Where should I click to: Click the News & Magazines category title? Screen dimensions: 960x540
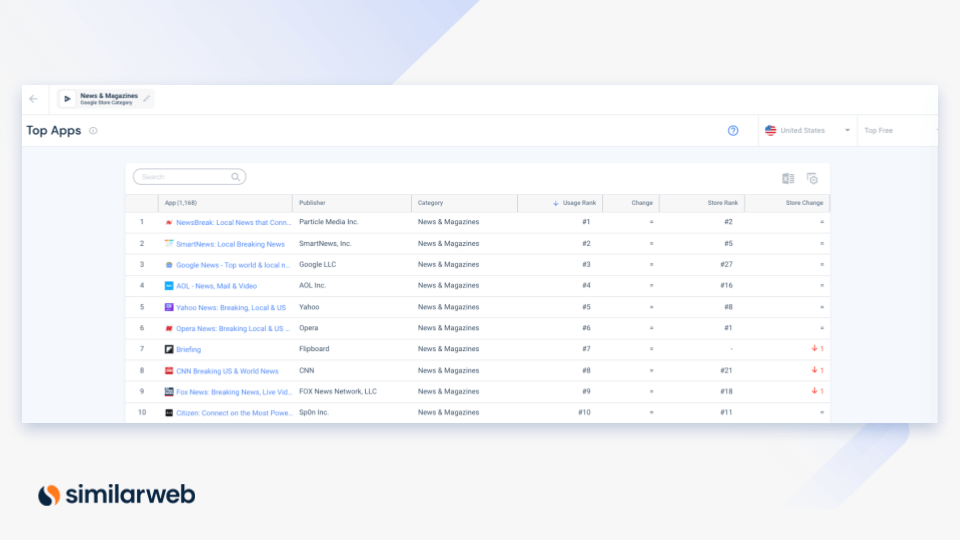[x=109, y=96]
